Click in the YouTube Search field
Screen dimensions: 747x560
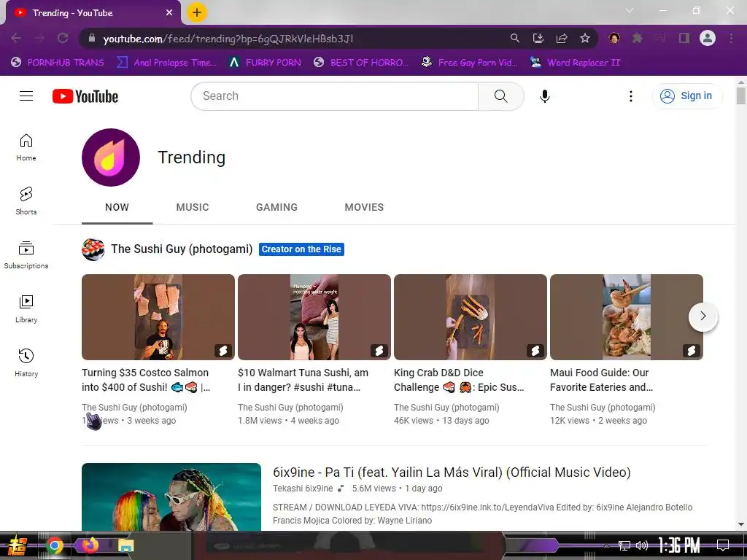[334, 96]
